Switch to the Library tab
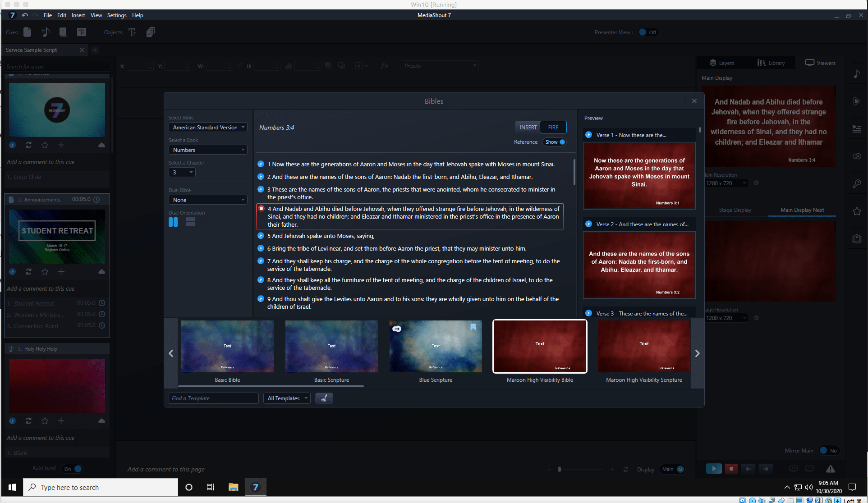 click(771, 63)
